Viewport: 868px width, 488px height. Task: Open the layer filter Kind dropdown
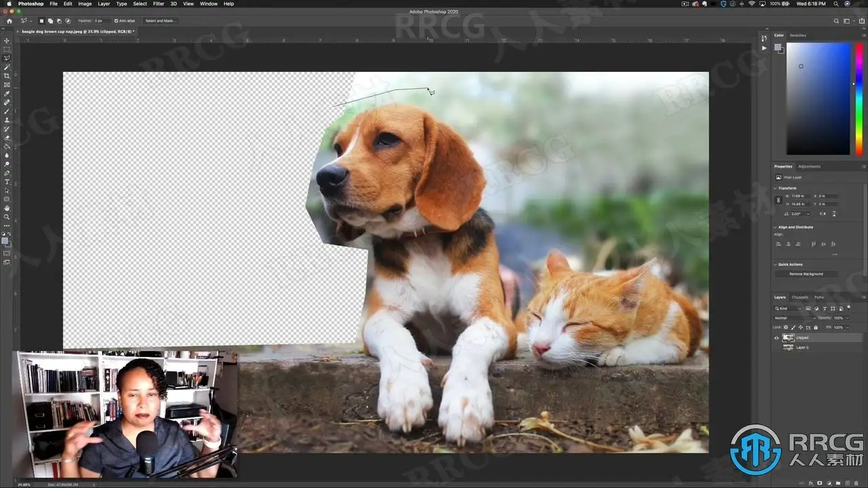pyautogui.click(x=788, y=308)
